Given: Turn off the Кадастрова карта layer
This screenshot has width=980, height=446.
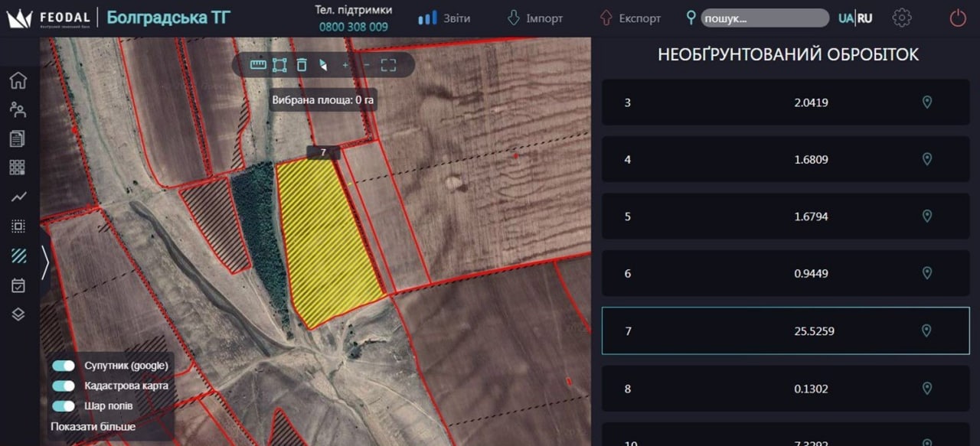Looking at the screenshot, I should coord(64,386).
